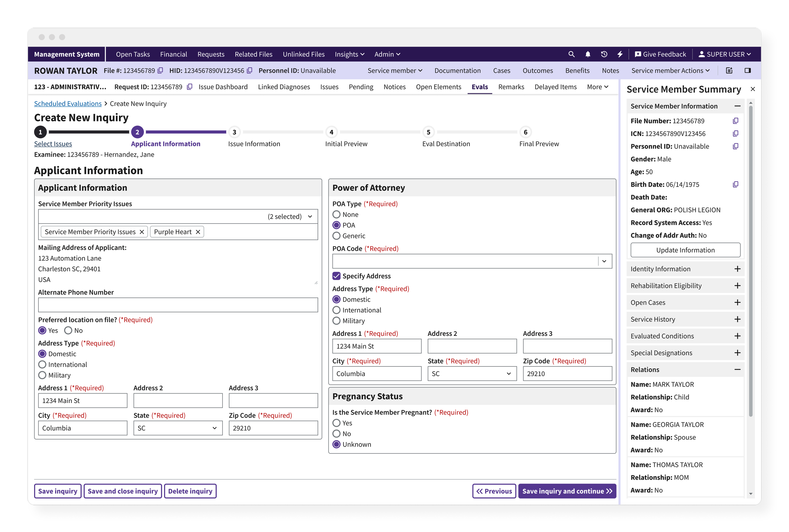Click Delete inquiry button
Viewport: 789px width, 532px height.
pyautogui.click(x=190, y=492)
